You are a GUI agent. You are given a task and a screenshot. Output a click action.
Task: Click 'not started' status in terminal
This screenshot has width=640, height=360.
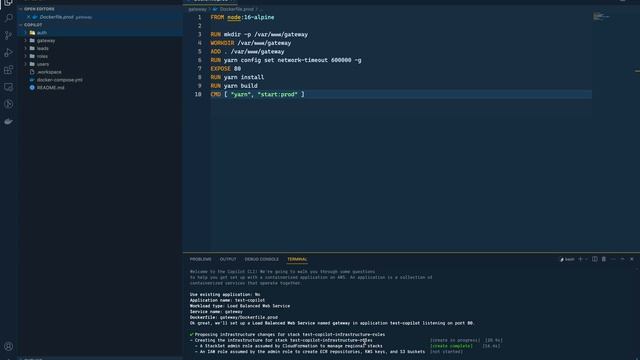[x=446, y=352]
